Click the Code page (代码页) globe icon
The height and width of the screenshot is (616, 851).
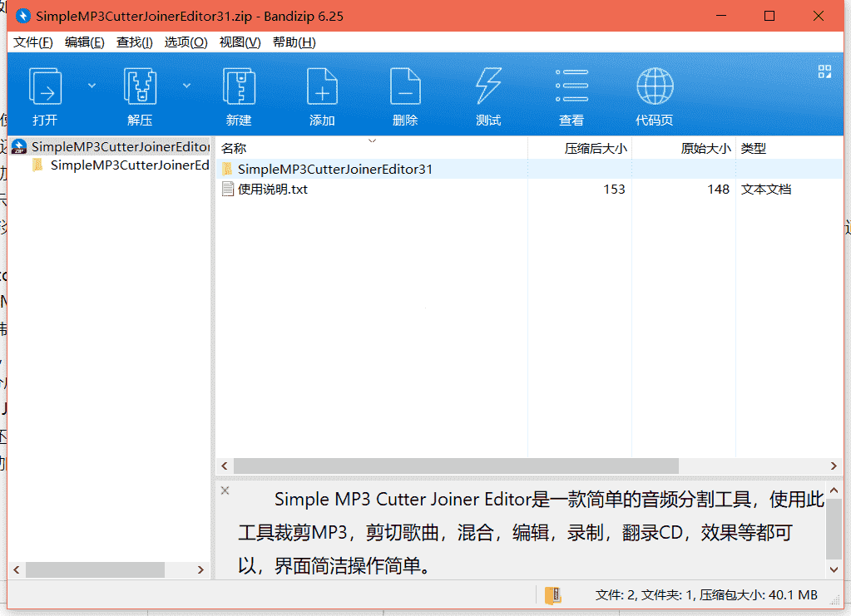coord(655,86)
